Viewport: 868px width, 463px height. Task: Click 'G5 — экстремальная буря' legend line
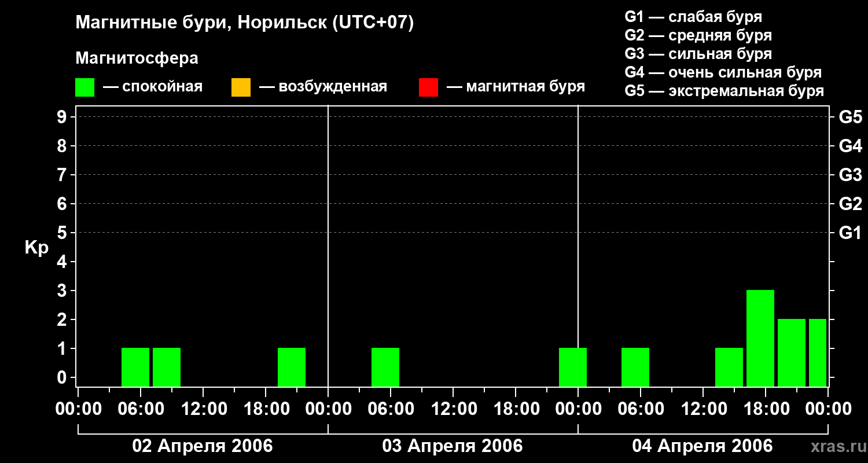pyautogui.click(x=724, y=91)
